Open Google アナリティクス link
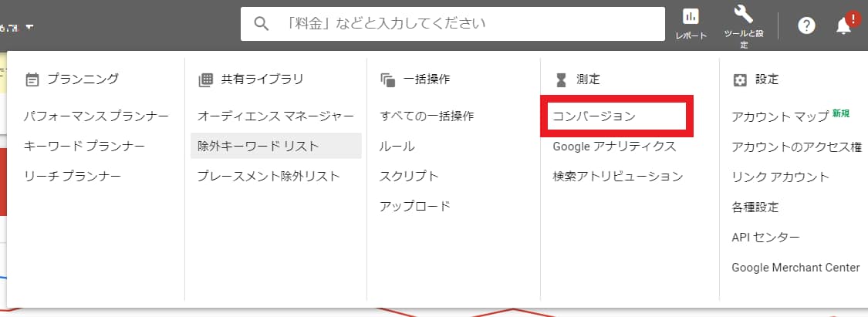 (614, 147)
